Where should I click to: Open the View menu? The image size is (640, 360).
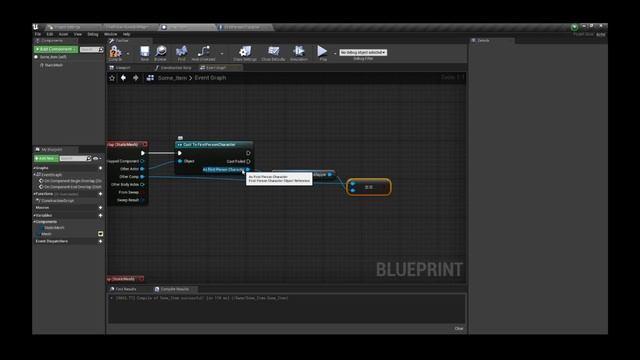[x=78, y=34]
